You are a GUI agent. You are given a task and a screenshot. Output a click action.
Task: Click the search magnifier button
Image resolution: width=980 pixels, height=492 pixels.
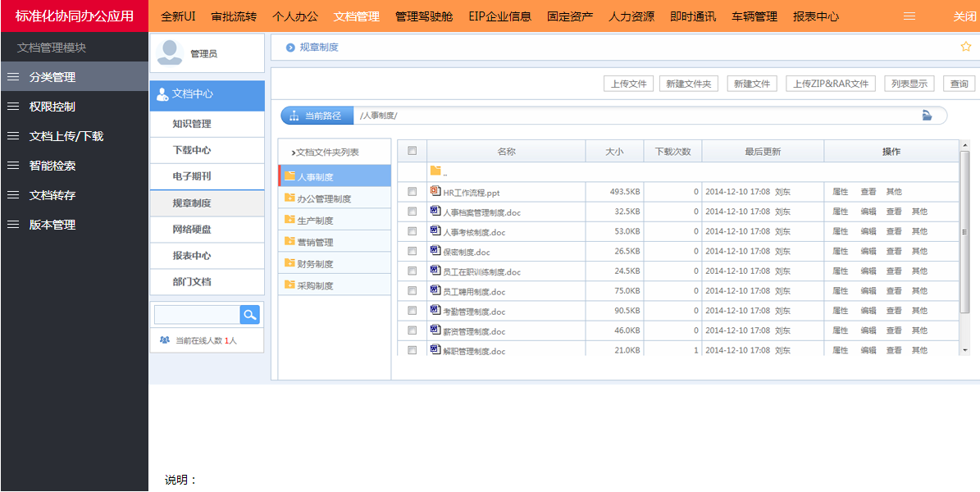[x=249, y=314]
